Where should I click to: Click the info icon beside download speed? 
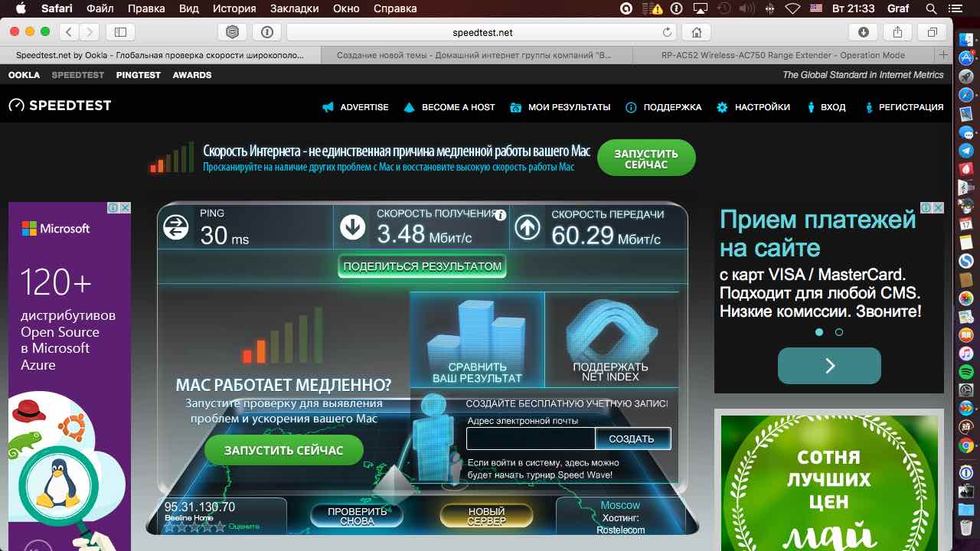click(x=500, y=215)
